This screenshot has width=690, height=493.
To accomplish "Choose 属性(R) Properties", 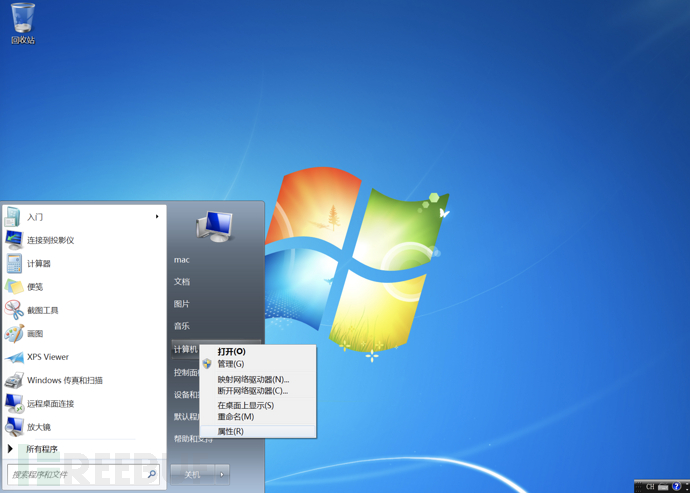I will pos(257,431).
